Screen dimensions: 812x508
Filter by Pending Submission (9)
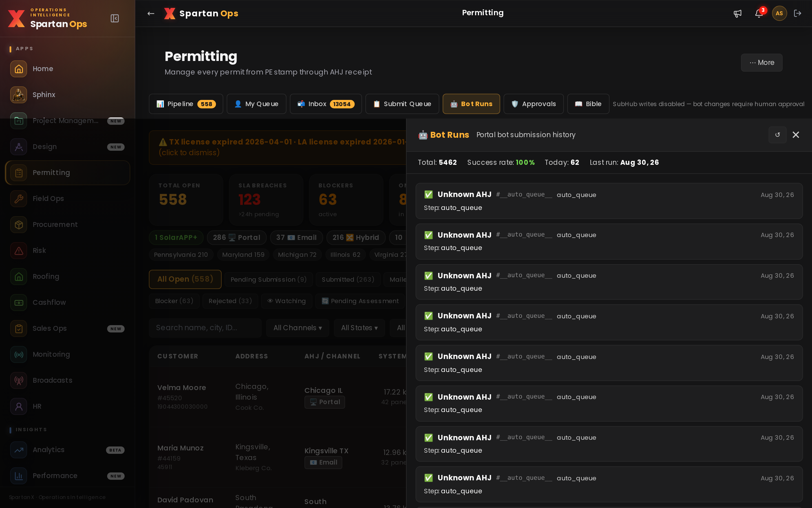click(x=269, y=279)
